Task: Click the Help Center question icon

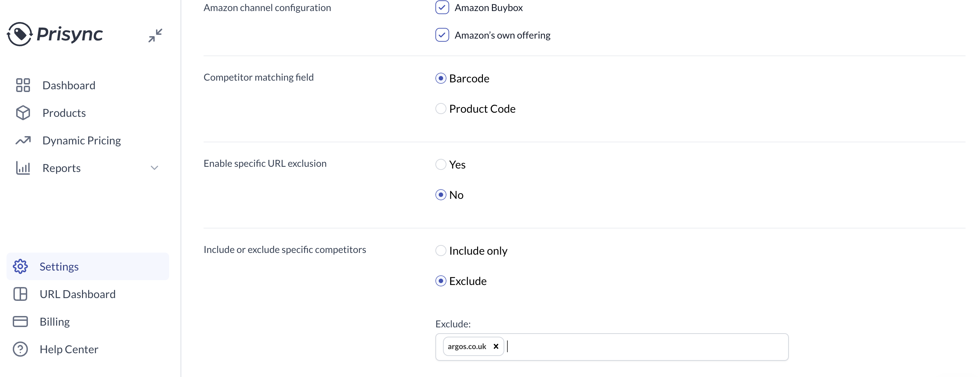Action: pos(20,349)
